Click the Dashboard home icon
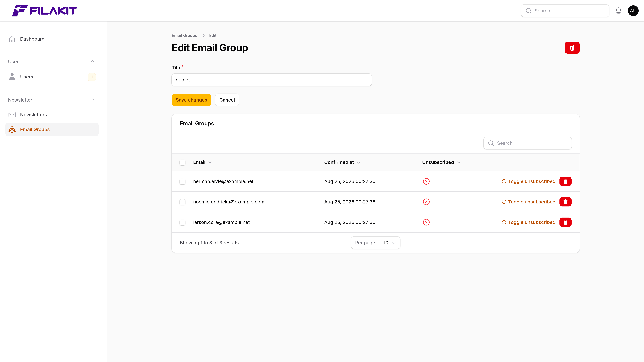 coord(12,39)
